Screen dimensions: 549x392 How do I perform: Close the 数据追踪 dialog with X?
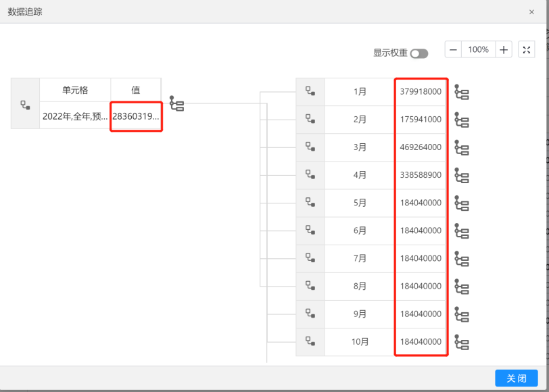[x=531, y=12]
